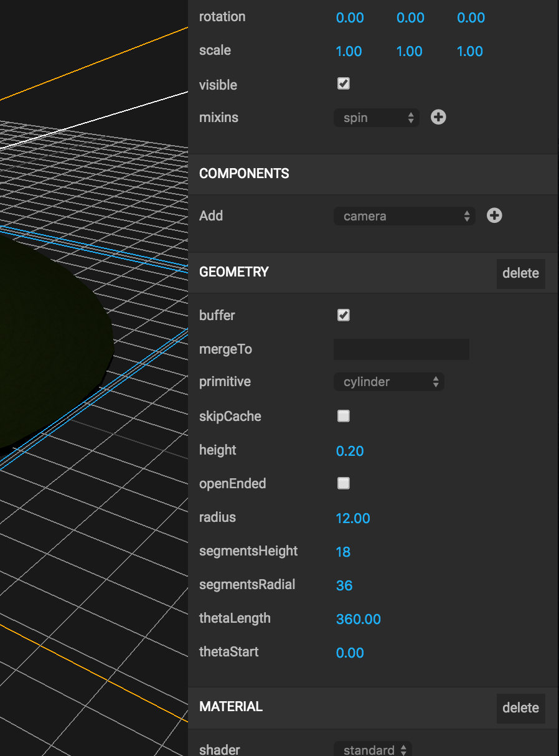
Task: Open the component Add dropdown showing camera
Action: [x=404, y=215]
